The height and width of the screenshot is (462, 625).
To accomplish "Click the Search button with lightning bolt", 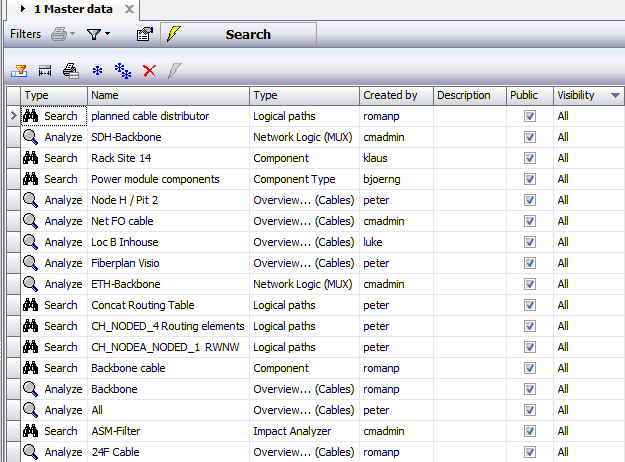I will (238, 34).
